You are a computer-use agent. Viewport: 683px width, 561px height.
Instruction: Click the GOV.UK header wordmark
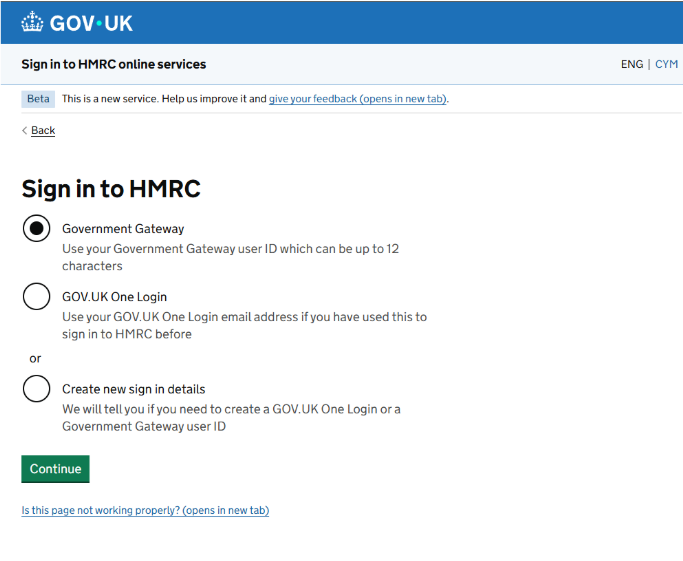pyautogui.click(x=91, y=23)
